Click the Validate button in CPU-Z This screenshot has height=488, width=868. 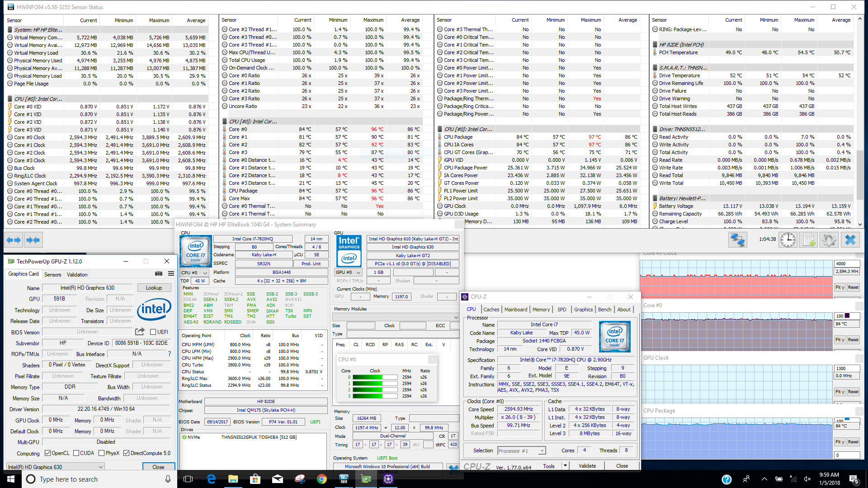(587, 466)
